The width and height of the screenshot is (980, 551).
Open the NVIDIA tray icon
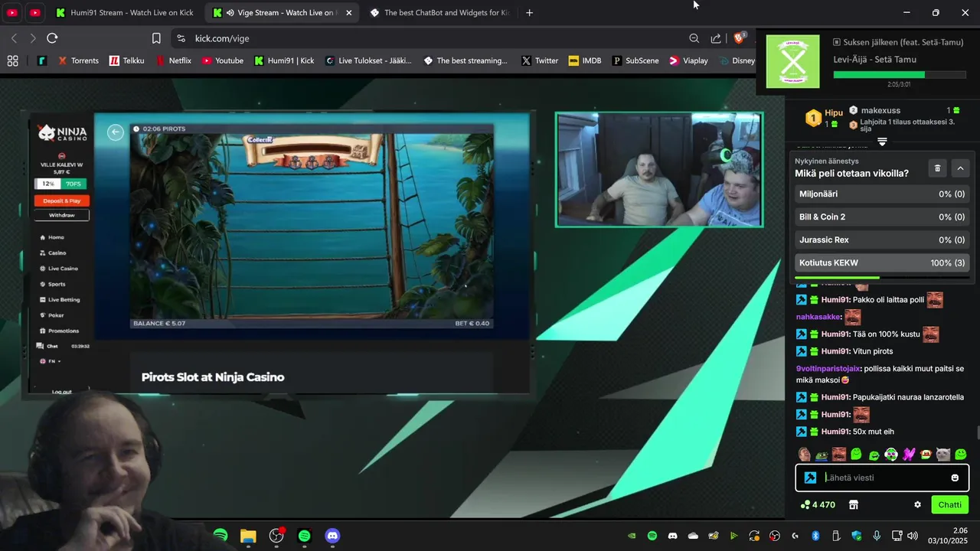tap(632, 536)
